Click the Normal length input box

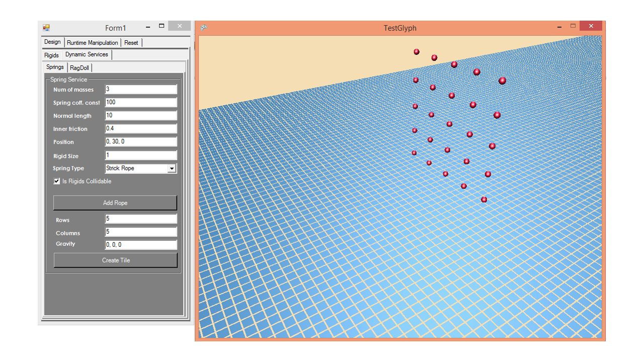[x=141, y=115]
